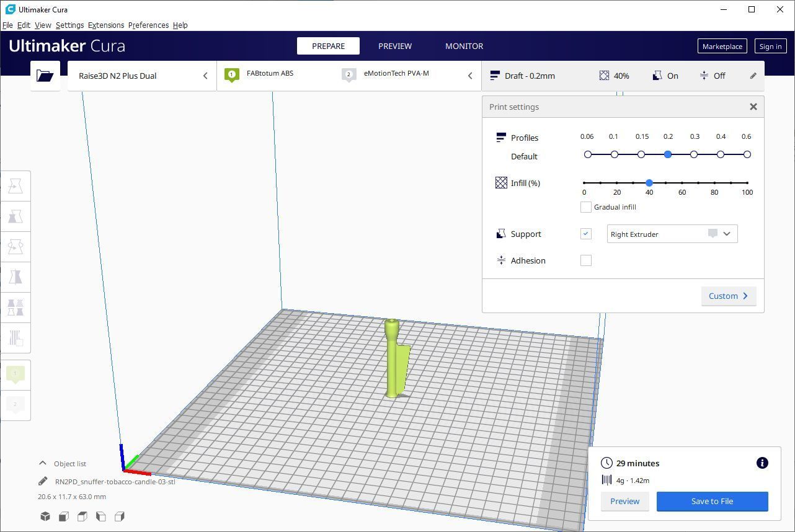Select the PREPARE stage tab

[329, 46]
